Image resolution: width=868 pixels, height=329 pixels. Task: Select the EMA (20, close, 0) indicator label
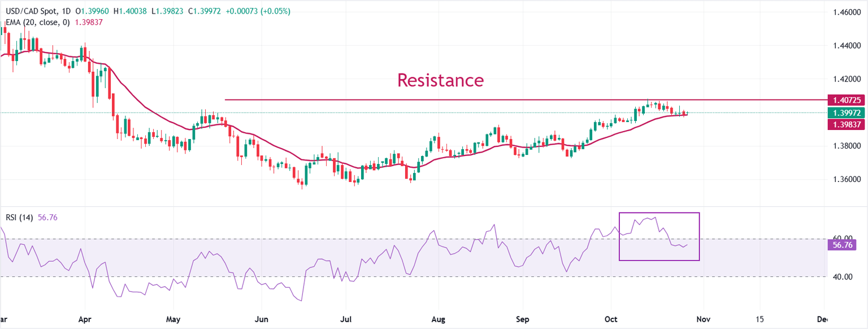[x=37, y=24]
